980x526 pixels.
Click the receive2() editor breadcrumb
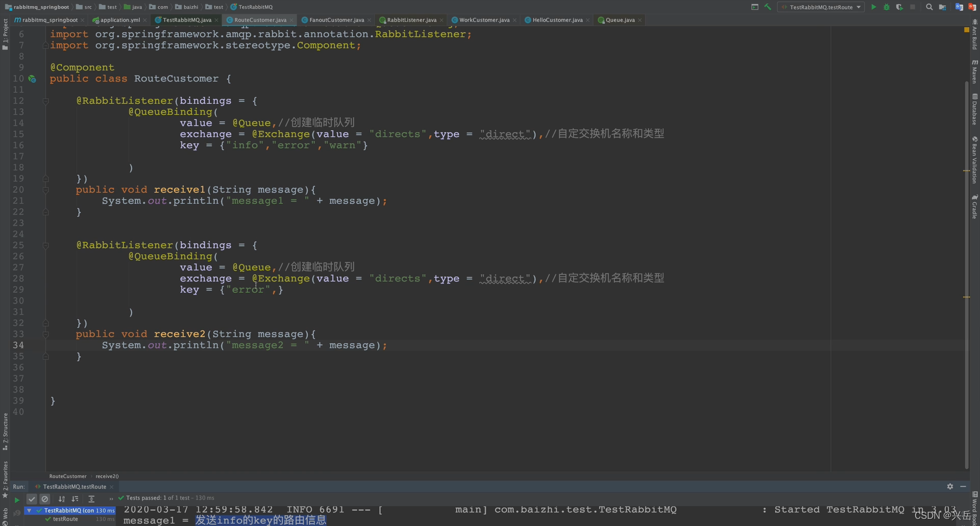coord(107,476)
